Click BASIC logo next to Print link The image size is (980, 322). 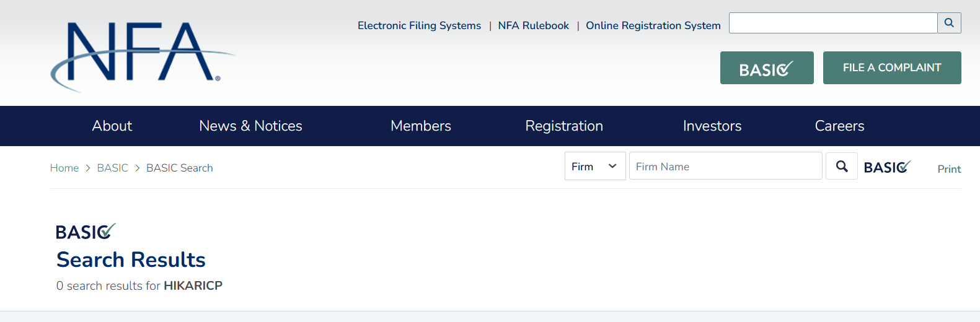tap(887, 167)
